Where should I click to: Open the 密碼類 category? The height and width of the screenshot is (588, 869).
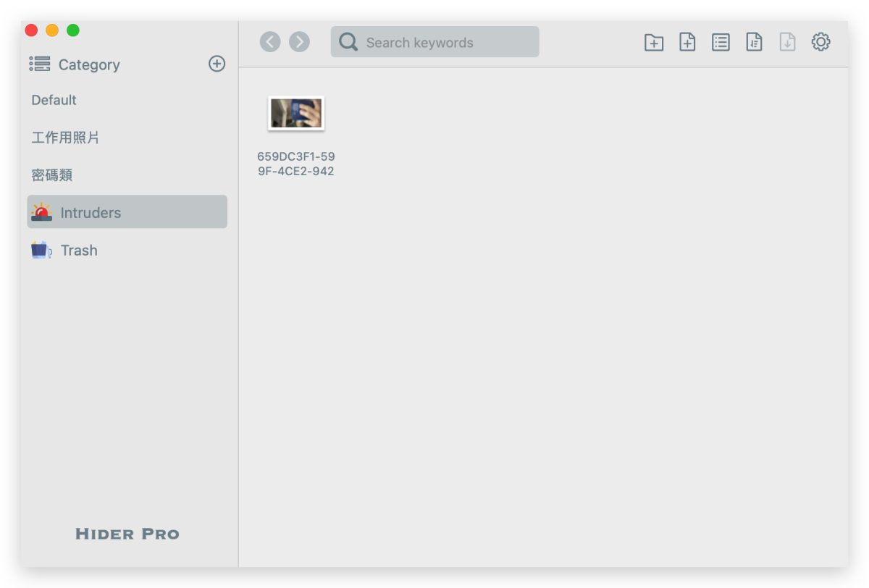(52, 175)
